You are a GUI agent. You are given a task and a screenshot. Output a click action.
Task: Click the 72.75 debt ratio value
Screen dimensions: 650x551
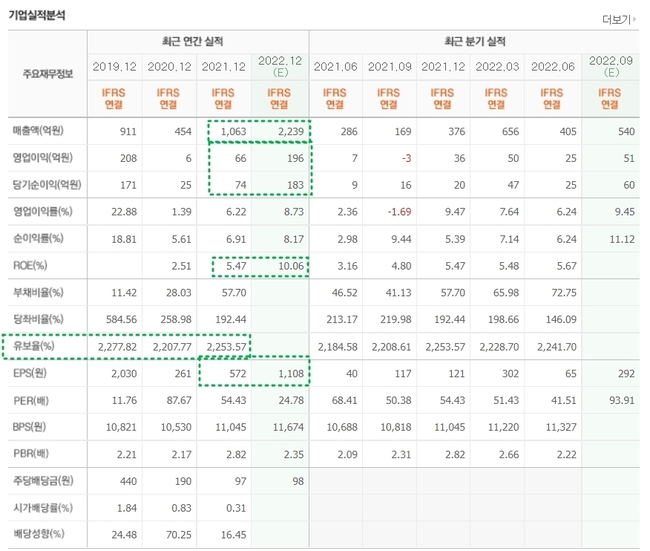(x=564, y=293)
